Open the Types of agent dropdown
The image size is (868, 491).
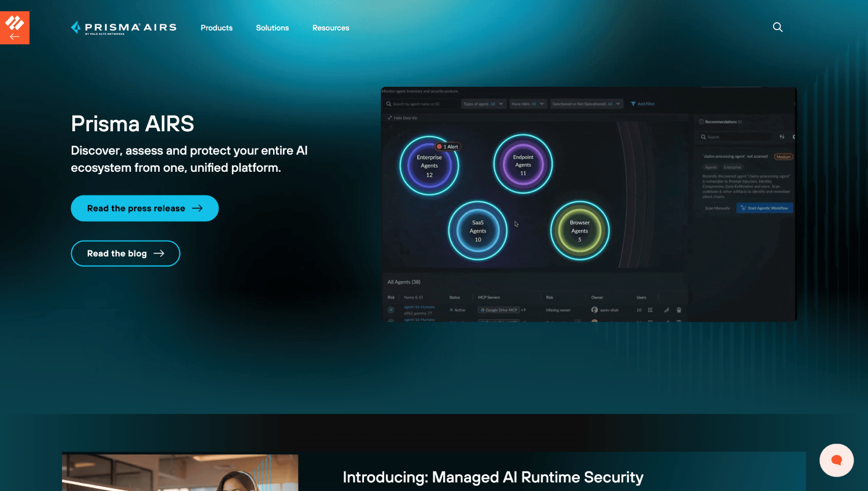(483, 104)
